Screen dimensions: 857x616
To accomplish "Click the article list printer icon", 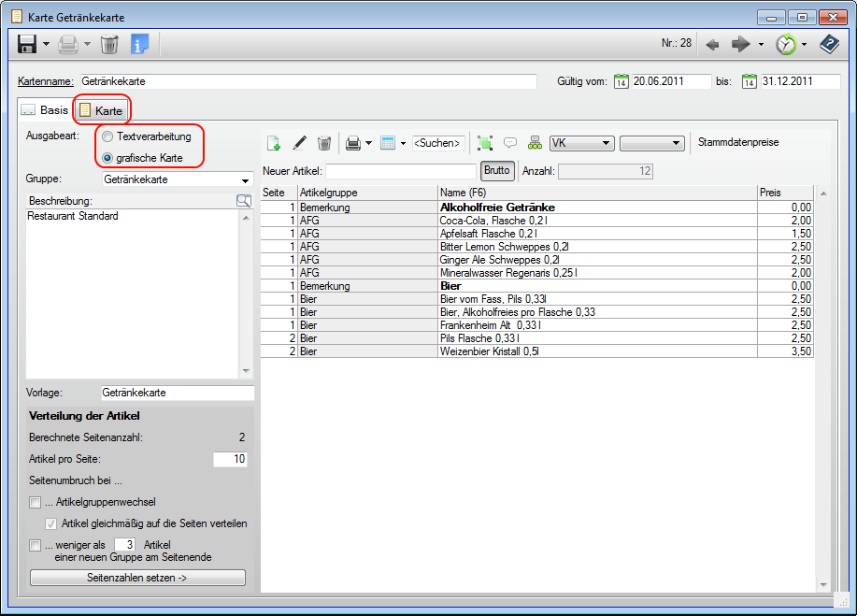I will 353,143.
